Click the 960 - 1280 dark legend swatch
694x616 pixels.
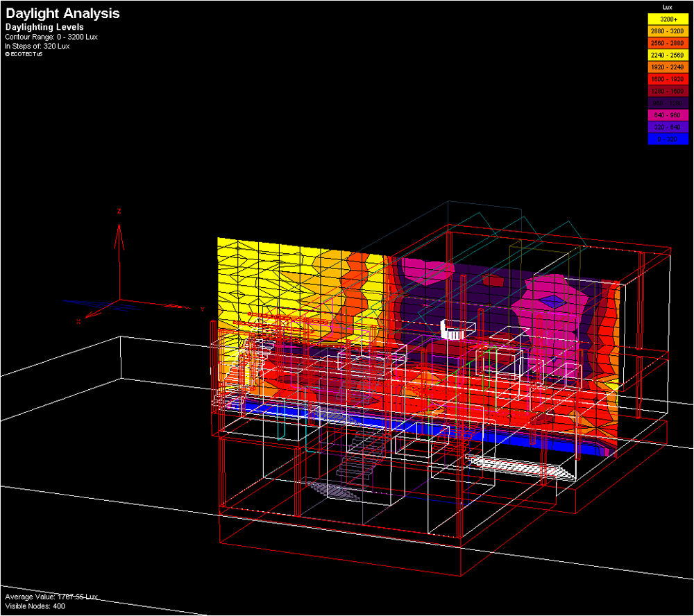pyautogui.click(x=668, y=103)
